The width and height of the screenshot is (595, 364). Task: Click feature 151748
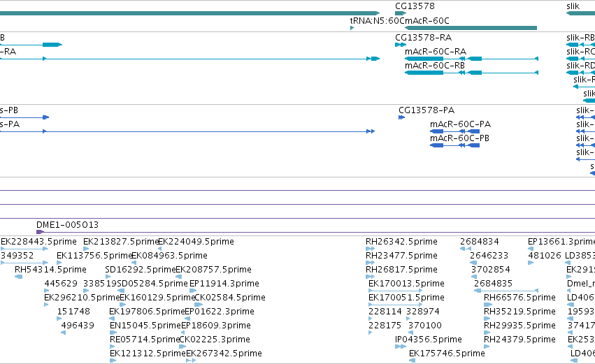click(x=73, y=312)
